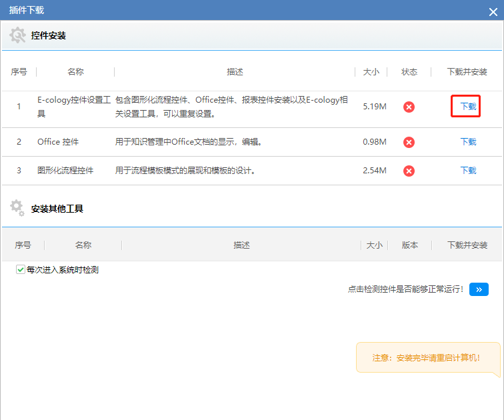Click the blue double-arrow detection button
Image resolution: width=504 pixels, height=420 pixels.
479,289
